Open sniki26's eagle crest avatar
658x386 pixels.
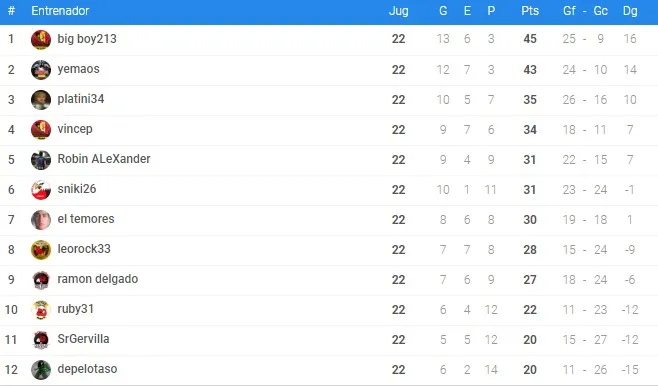(x=41, y=190)
